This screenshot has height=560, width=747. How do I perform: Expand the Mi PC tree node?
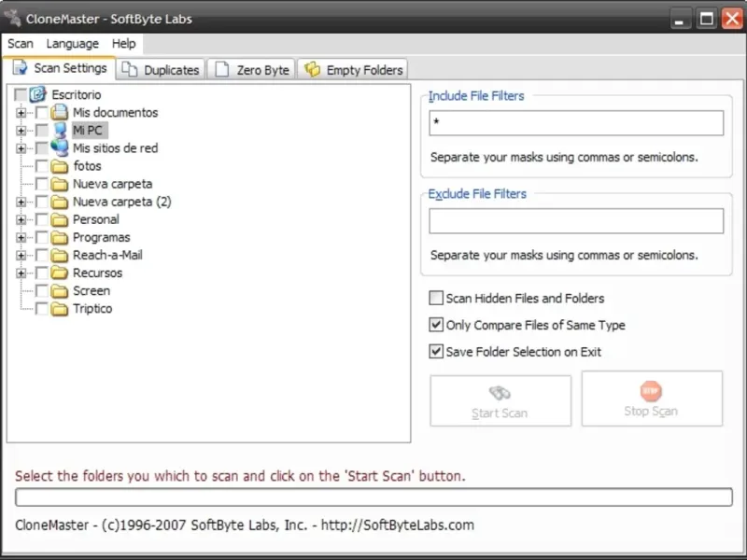click(21, 131)
